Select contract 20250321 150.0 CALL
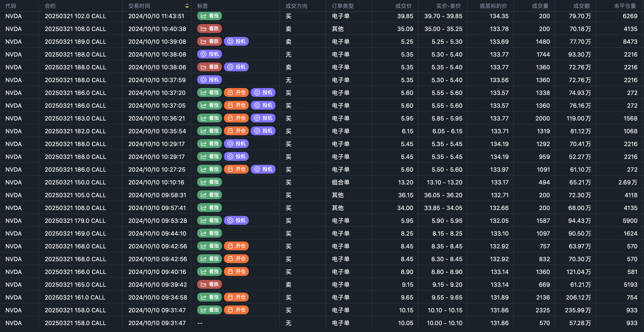 (x=75, y=182)
